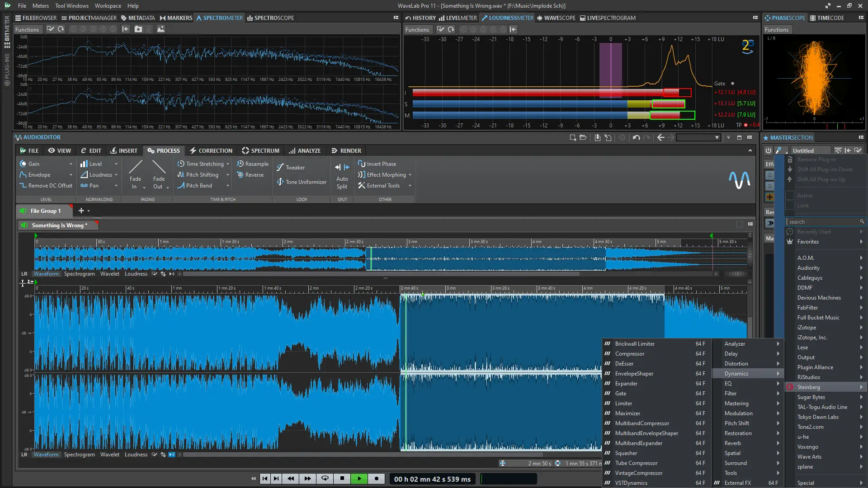Click the Undo arrow in Audio Editor toolbar
868x488 pixels.
coord(636,137)
